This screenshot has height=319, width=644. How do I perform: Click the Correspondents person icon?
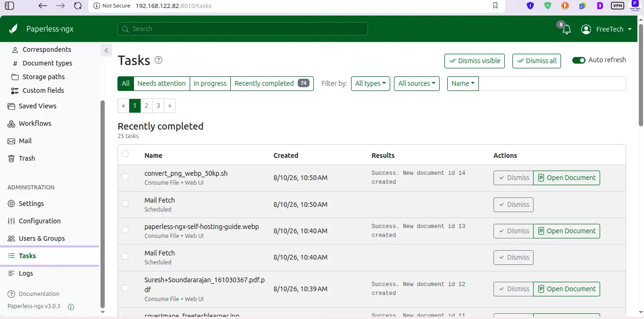14,49
